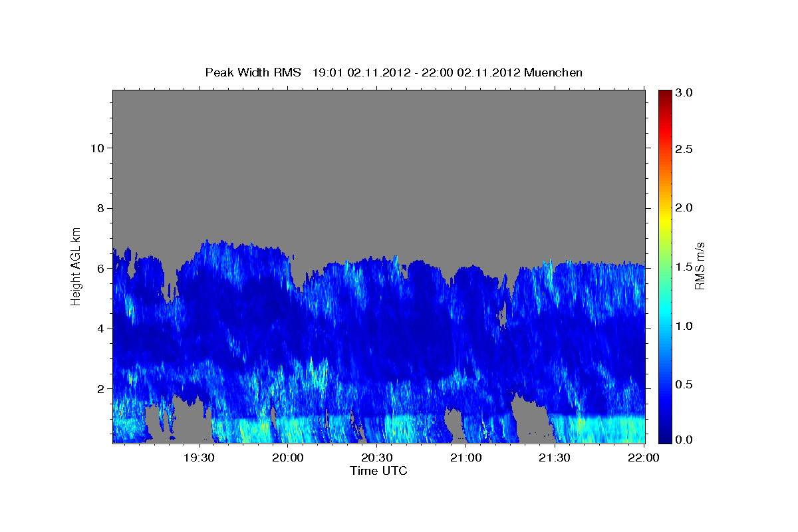Click the 20:00 time tick label
This screenshot has height=532, width=798.
288,458
